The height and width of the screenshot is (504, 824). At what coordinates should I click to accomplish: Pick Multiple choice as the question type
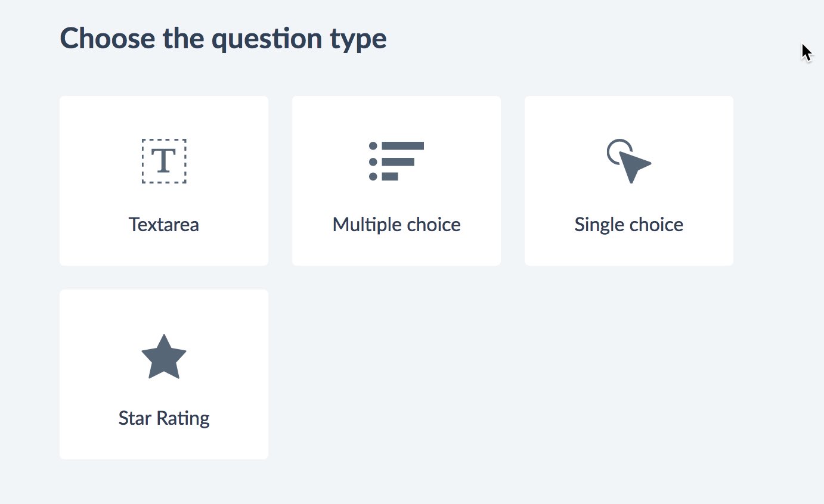coord(396,181)
